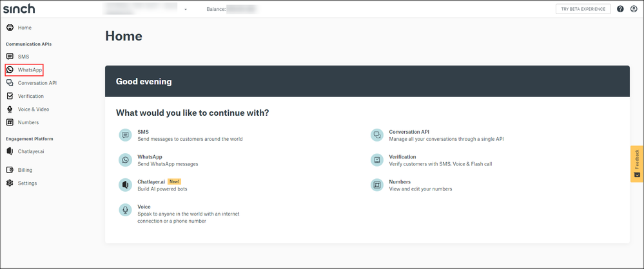Click the Voice & Video microphone icon
The height and width of the screenshot is (269, 644).
point(10,109)
